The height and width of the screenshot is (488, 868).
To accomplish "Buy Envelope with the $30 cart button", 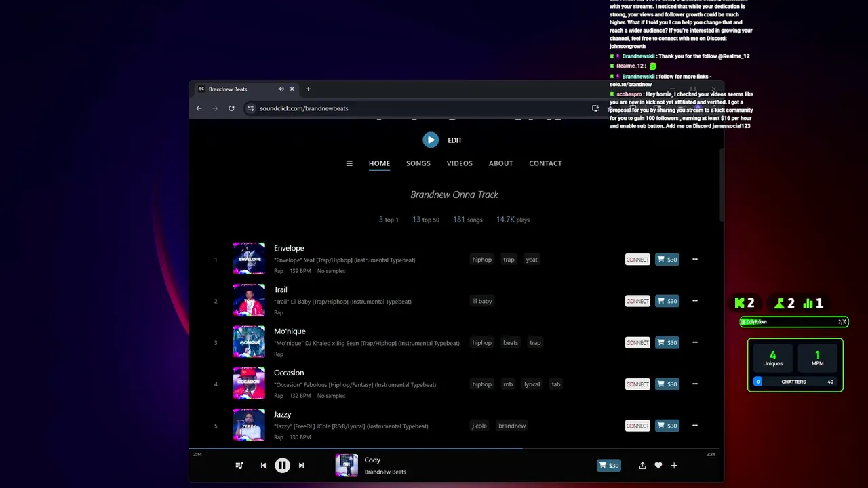I will click(667, 260).
